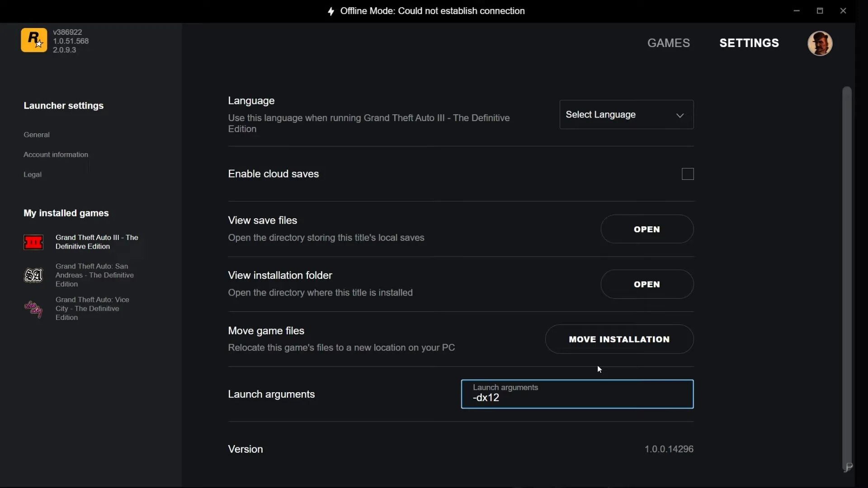The width and height of the screenshot is (868, 488).
Task: Click the Rockstar Games logo icon
Action: [34, 40]
